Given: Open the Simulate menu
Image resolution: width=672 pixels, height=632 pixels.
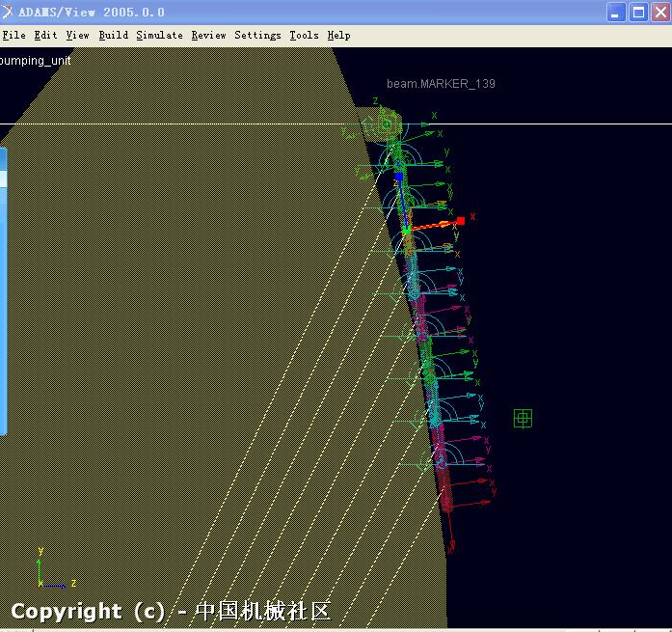Looking at the screenshot, I should click(159, 35).
